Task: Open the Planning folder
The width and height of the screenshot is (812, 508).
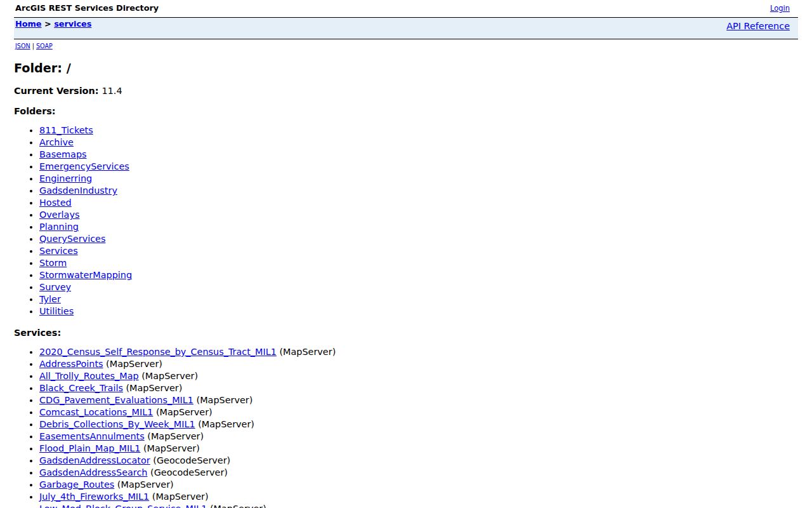Action: point(59,227)
